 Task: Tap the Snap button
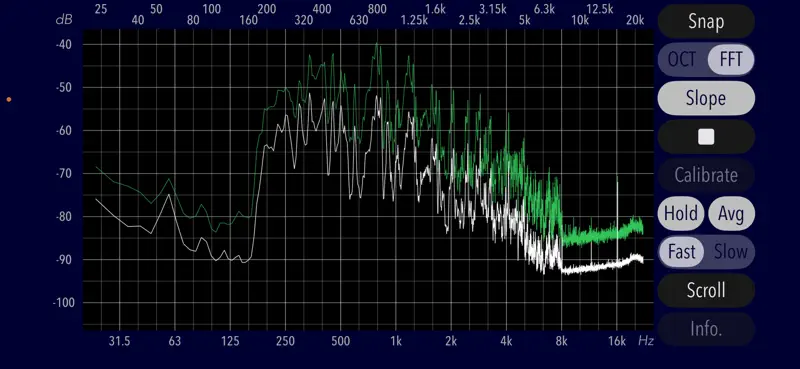706,21
